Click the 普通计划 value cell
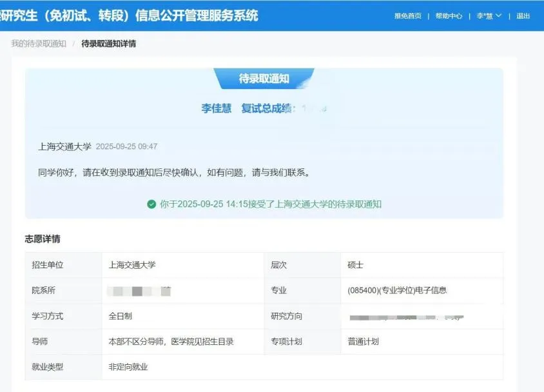 [422, 342]
